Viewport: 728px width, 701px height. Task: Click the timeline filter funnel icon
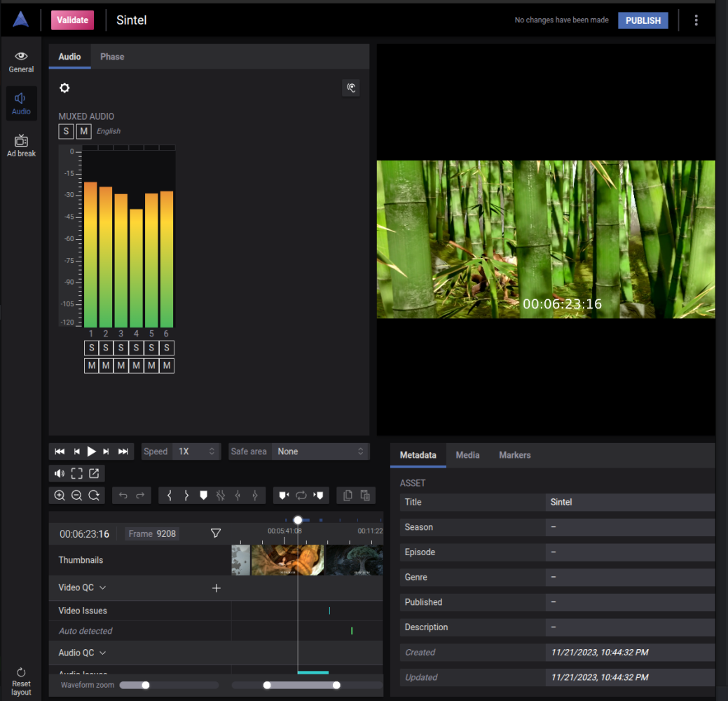click(216, 533)
